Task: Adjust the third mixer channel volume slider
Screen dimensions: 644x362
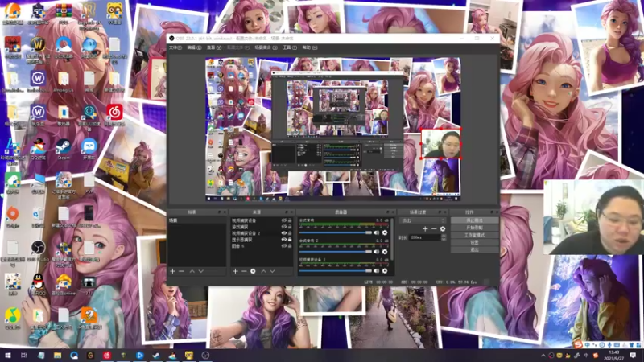Action: click(335, 270)
